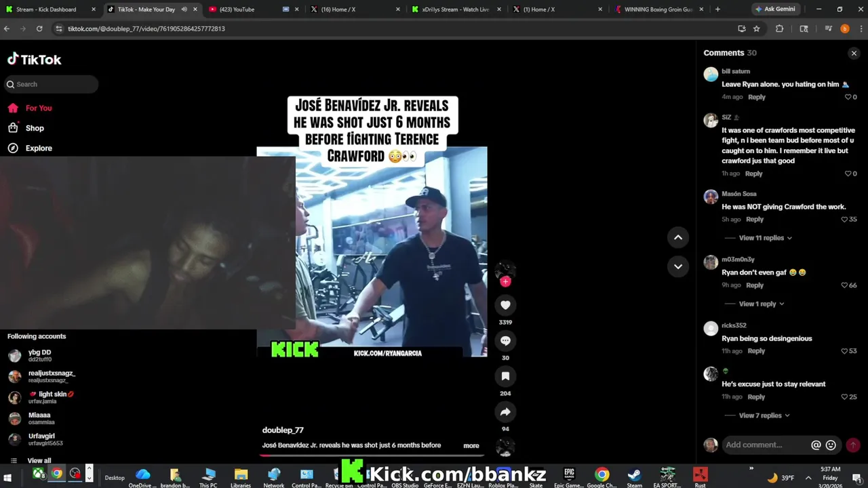Click the TikTok logo

[x=34, y=59]
